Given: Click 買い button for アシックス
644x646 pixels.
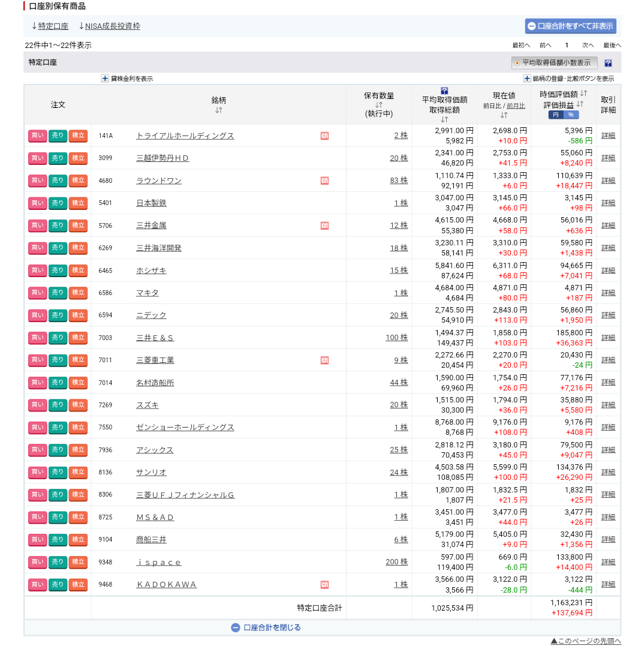Looking at the screenshot, I should 37,449.
